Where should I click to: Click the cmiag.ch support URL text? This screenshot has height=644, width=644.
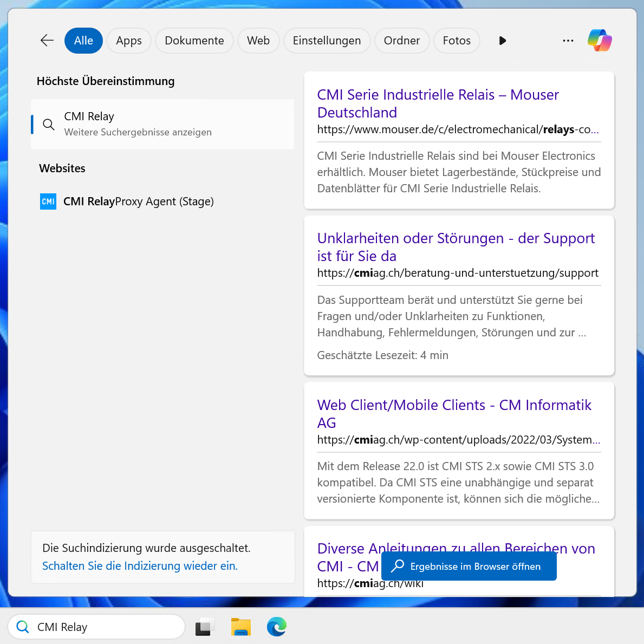click(458, 273)
